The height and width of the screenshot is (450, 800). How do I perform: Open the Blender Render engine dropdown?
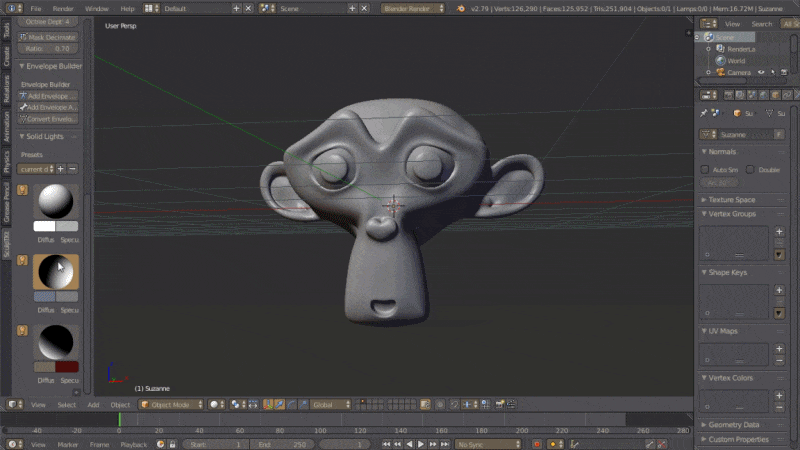413,9
